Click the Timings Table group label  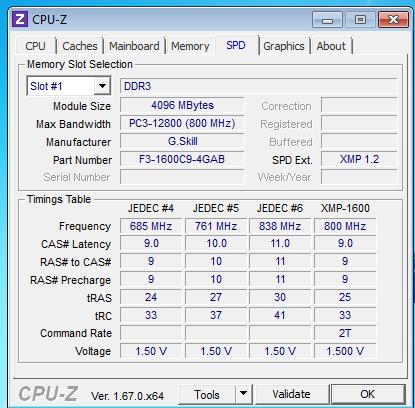point(59,199)
